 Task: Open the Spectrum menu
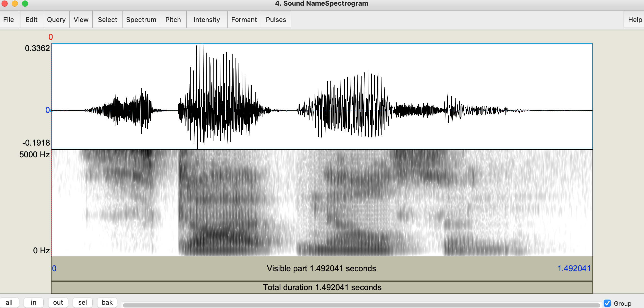tap(141, 20)
